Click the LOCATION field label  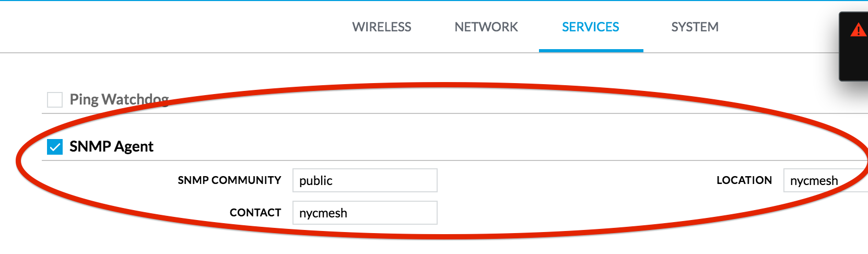744,180
